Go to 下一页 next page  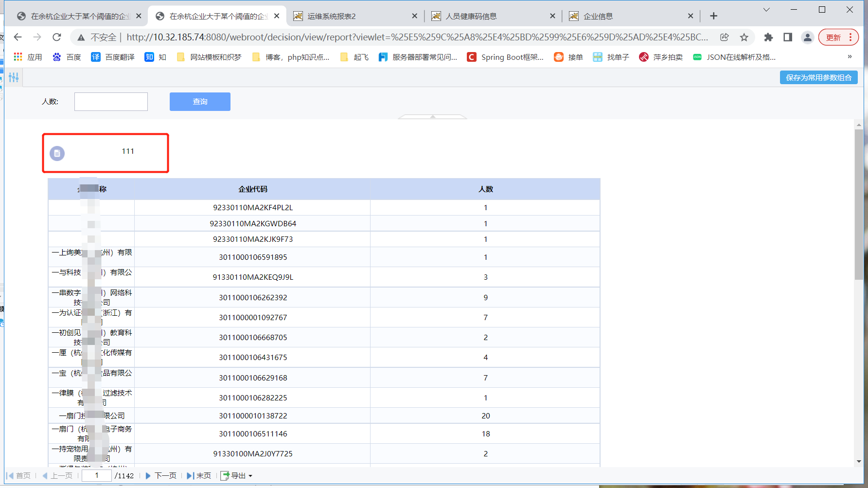161,476
